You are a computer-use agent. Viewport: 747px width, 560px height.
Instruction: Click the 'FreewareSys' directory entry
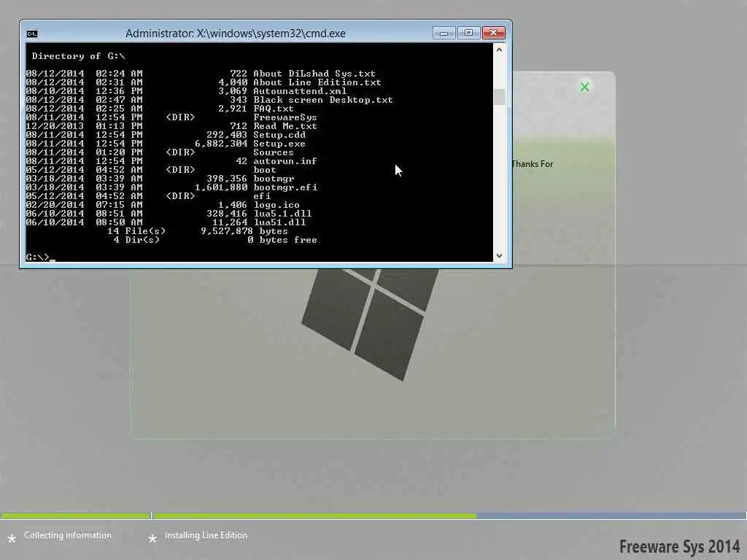click(x=285, y=117)
